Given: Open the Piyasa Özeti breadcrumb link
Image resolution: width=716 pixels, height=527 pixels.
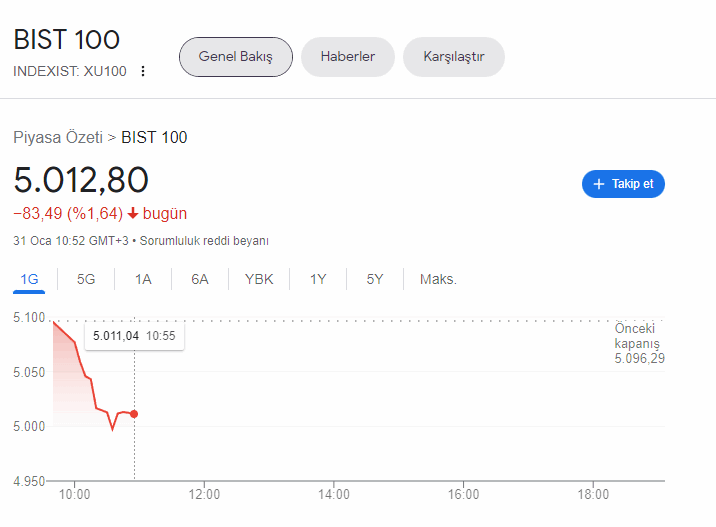Looking at the screenshot, I should (x=57, y=137).
